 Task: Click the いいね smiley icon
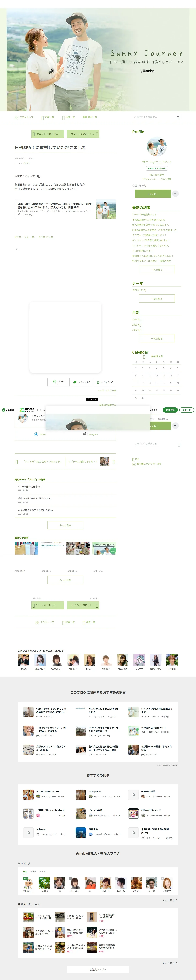click(x=55, y=381)
